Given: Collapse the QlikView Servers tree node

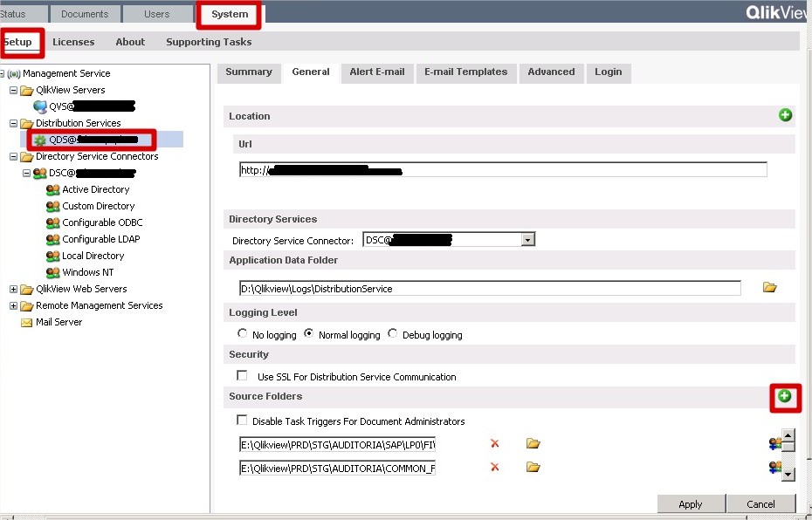Looking at the screenshot, I should click(x=13, y=90).
